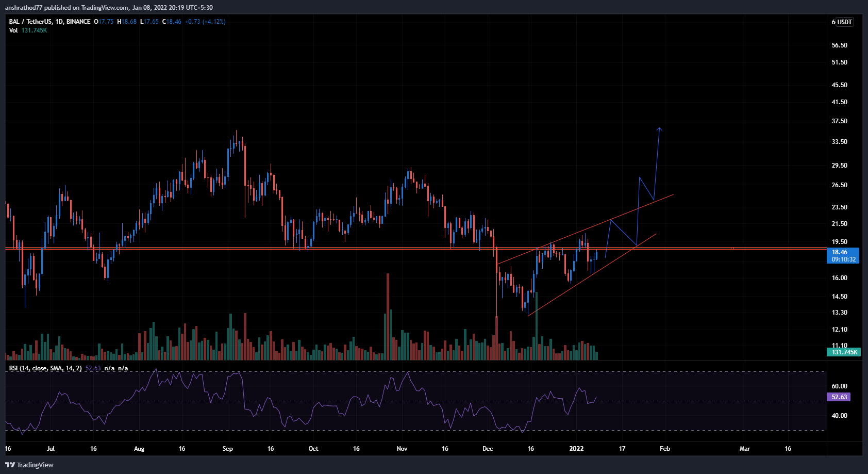Click the 13.30 price axis label
The image size is (868, 474).
tap(839, 313)
